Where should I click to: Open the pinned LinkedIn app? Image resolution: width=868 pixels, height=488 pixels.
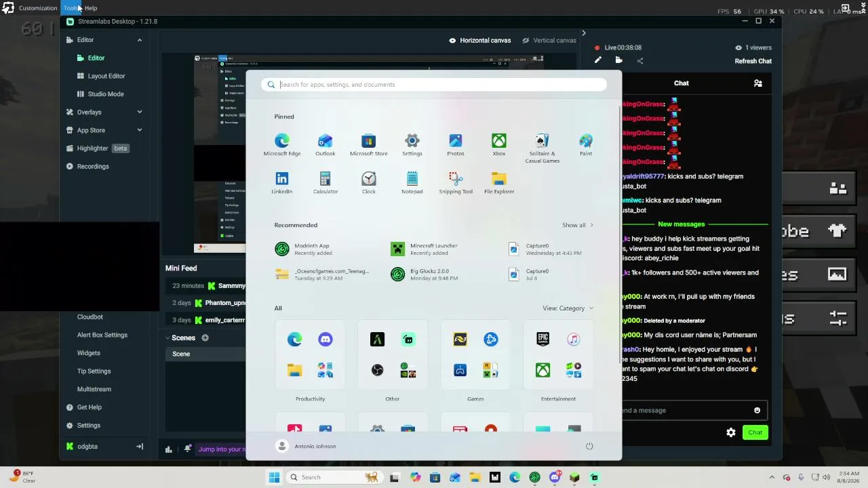coord(282,183)
